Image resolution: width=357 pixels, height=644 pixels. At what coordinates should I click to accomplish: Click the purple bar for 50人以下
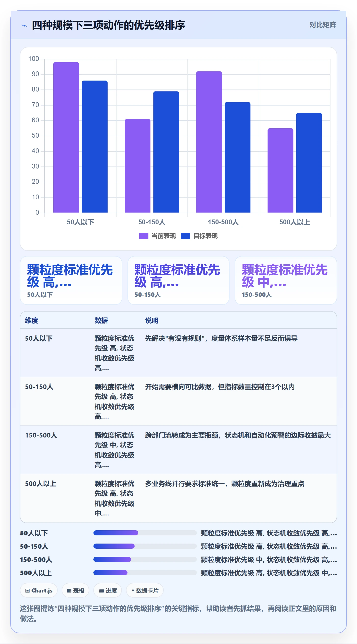point(66,137)
